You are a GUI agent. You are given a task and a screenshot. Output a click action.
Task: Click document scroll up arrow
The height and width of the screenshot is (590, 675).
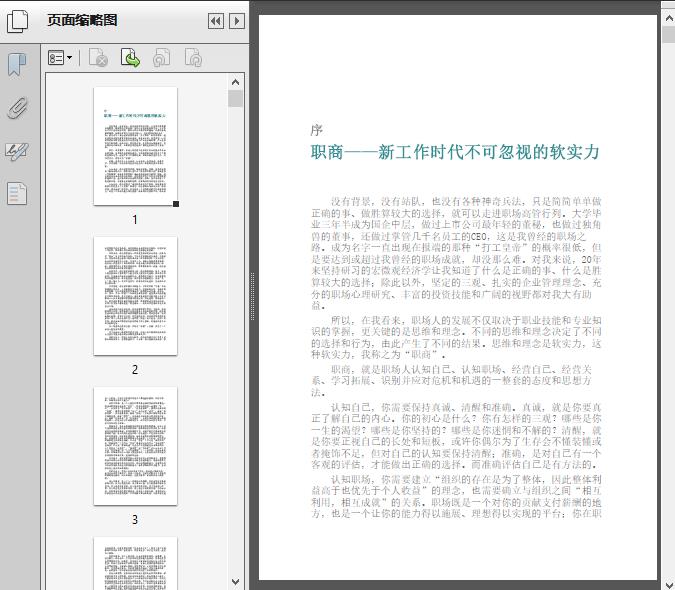[x=669, y=18]
